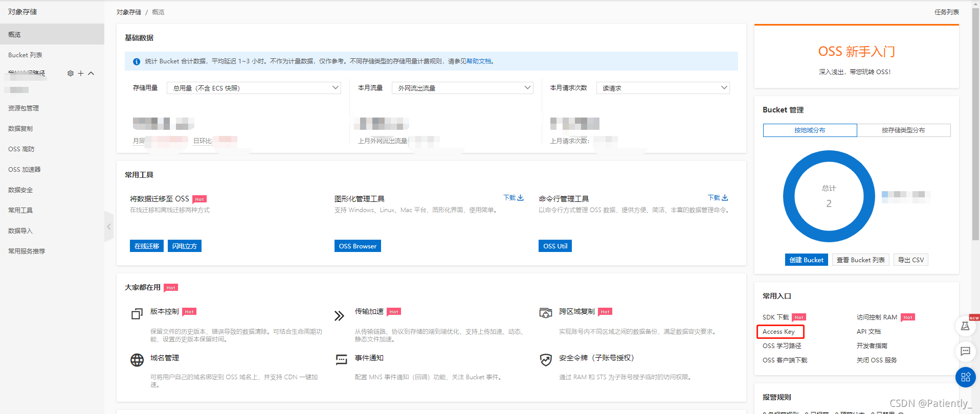
Task: Open the 本月流量 traffic type dropdown
Action: tap(462, 88)
